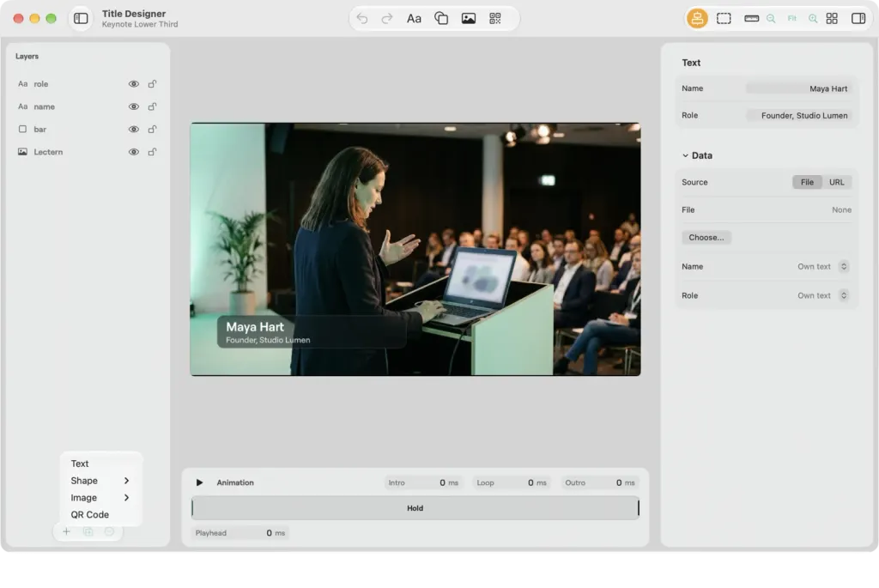The width and height of the screenshot is (879, 588).
Task: Click the plus add-layer icon
Action: [x=66, y=531]
